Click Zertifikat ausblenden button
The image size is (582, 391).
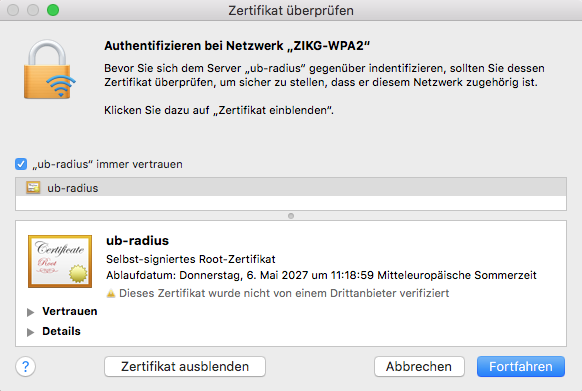pos(185,366)
